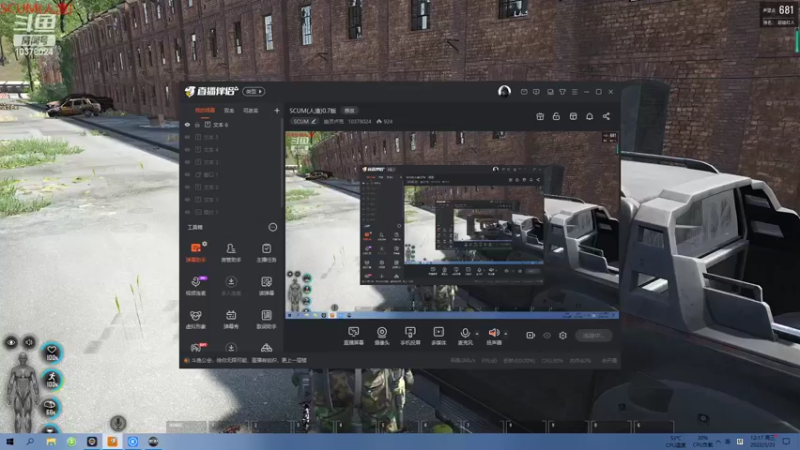Open File Explorer from the taskbar
800x450 pixels.
(x=51, y=442)
